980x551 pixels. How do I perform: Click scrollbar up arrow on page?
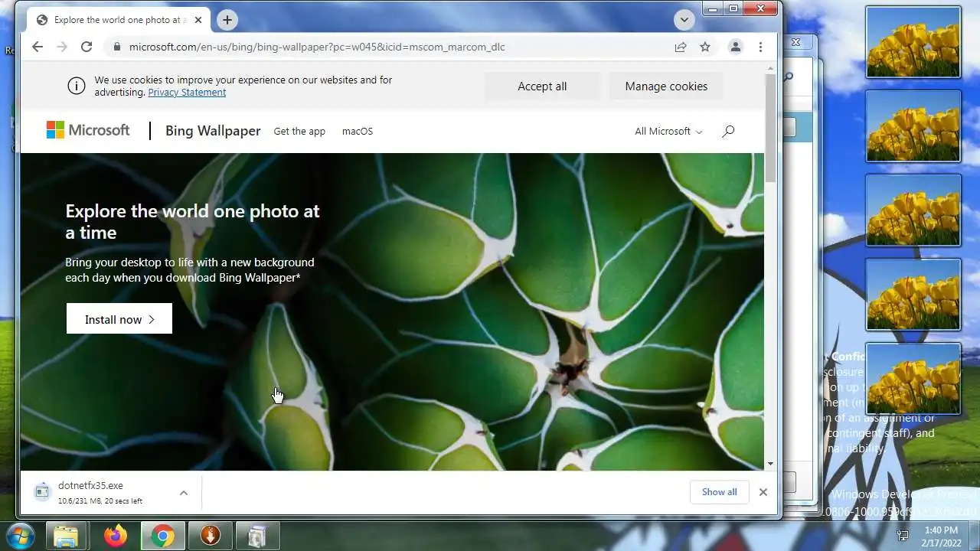[x=770, y=69]
